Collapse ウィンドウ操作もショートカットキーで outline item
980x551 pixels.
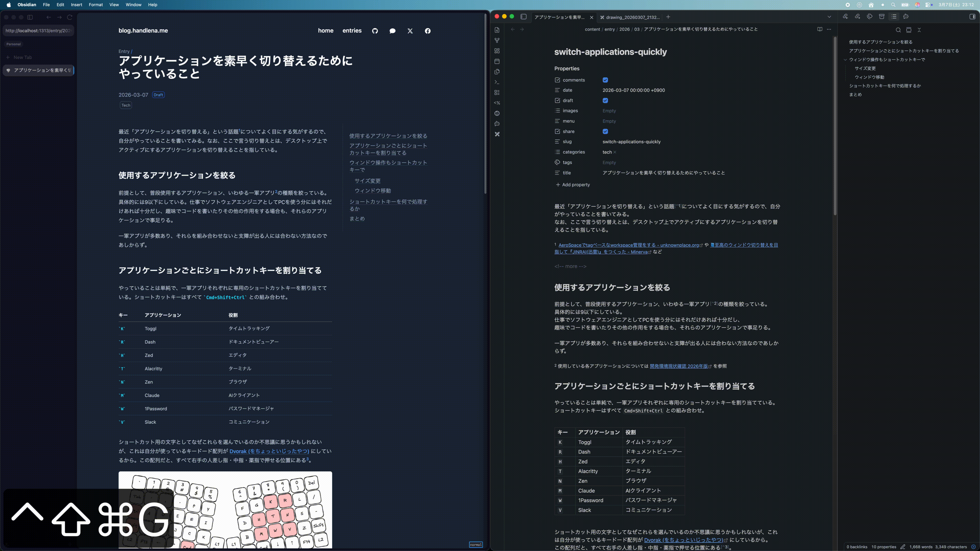[845, 60]
